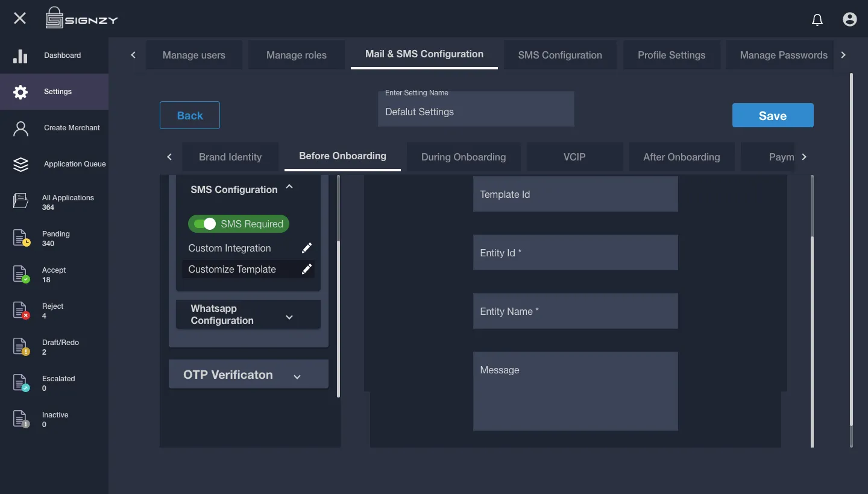Open the user profile account icon
The image size is (868, 494).
pyautogui.click(x=850, y=19)
